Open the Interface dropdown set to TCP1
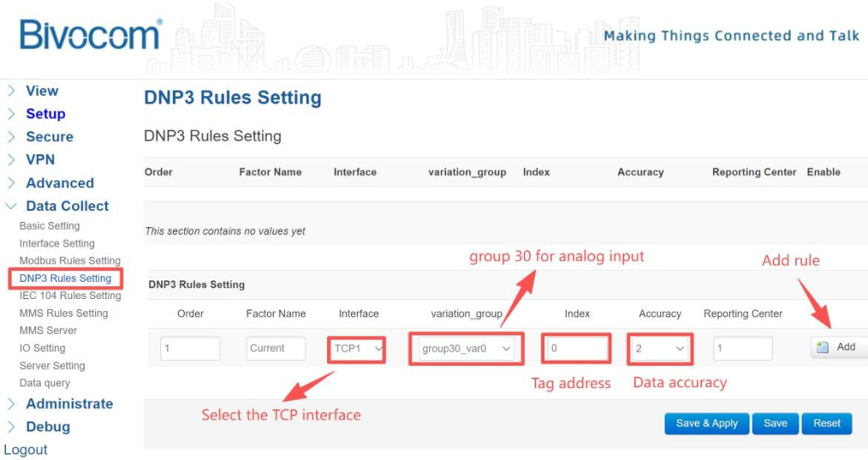 click(x=359, y=348)
